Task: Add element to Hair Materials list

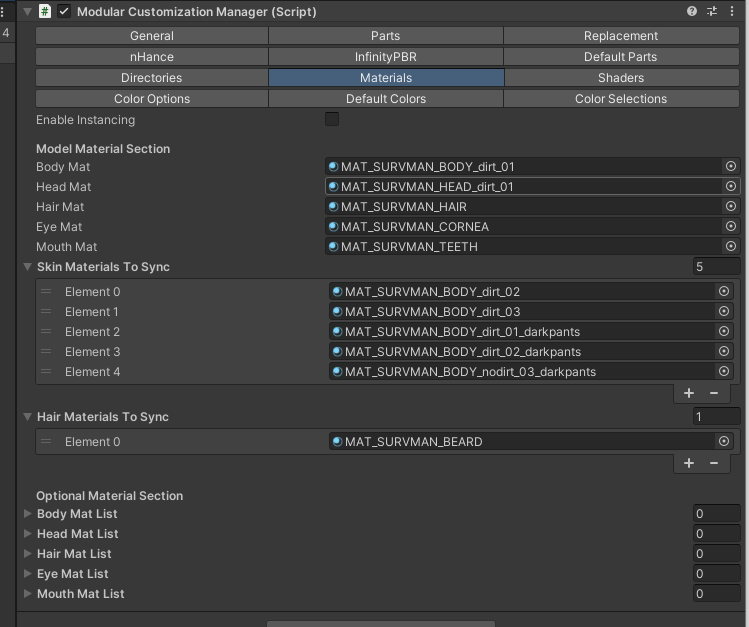Action: pos(689,463)
